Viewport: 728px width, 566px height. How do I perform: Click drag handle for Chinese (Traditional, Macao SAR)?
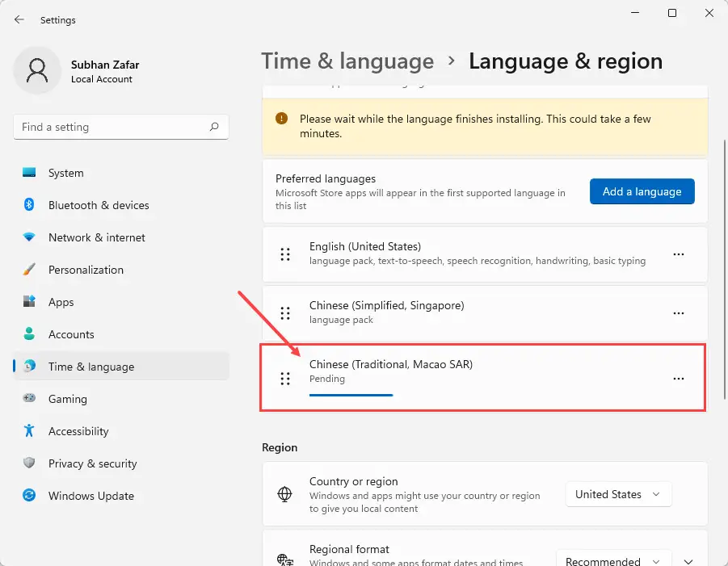point(285,379)
